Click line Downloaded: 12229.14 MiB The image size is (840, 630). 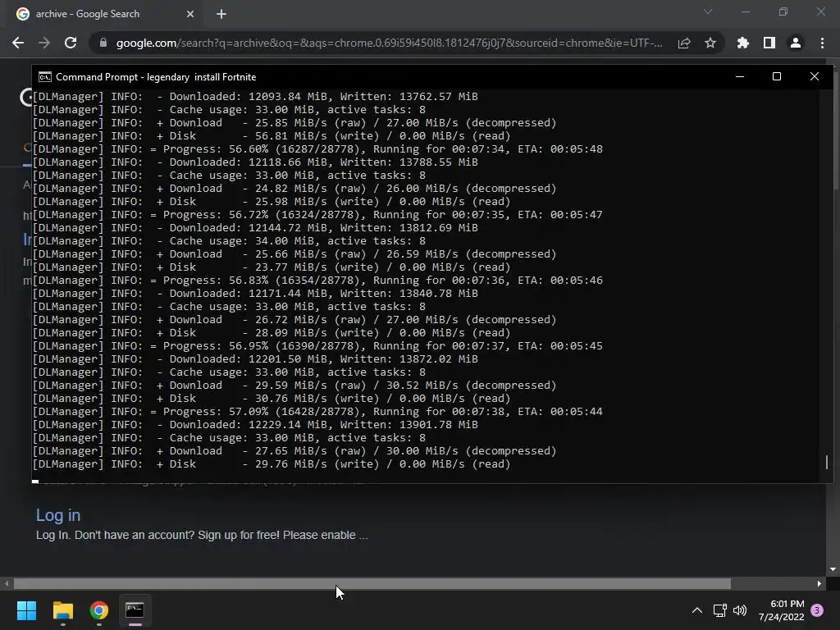[x=256, y=425]
